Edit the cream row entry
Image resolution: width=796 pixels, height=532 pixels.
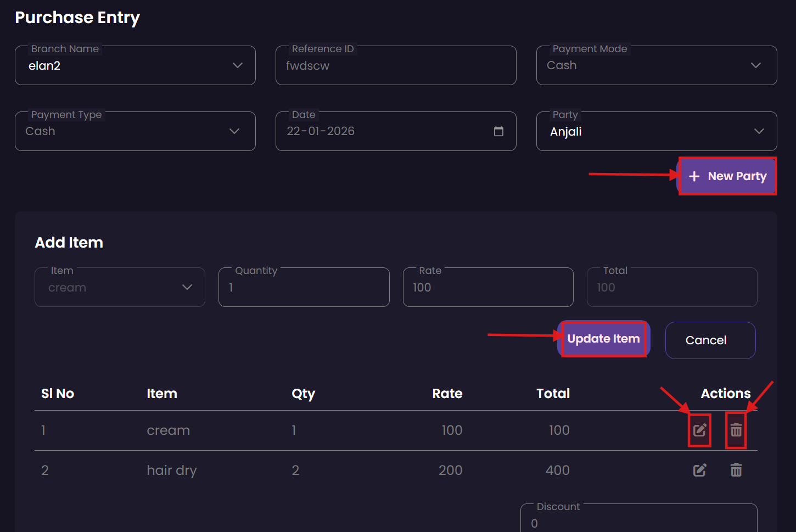point(699,430)
